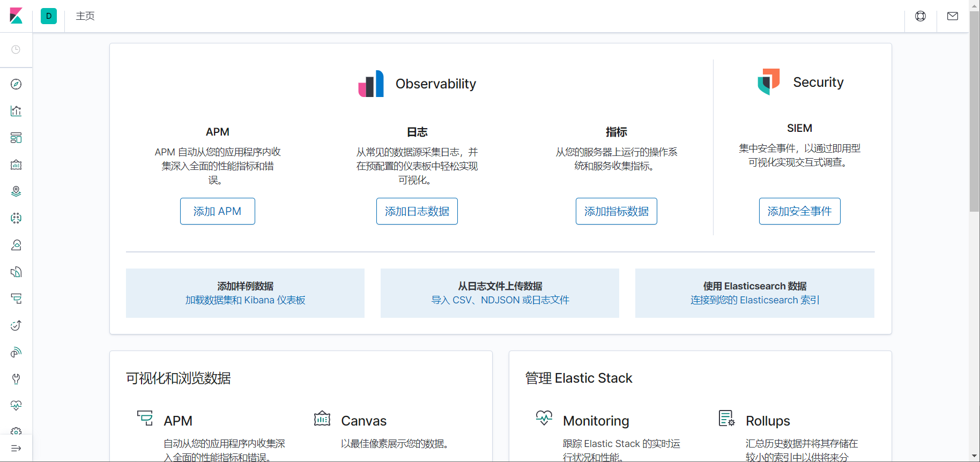
Task: Click the 添加样例数据 heading
Action: coord(246,286)
